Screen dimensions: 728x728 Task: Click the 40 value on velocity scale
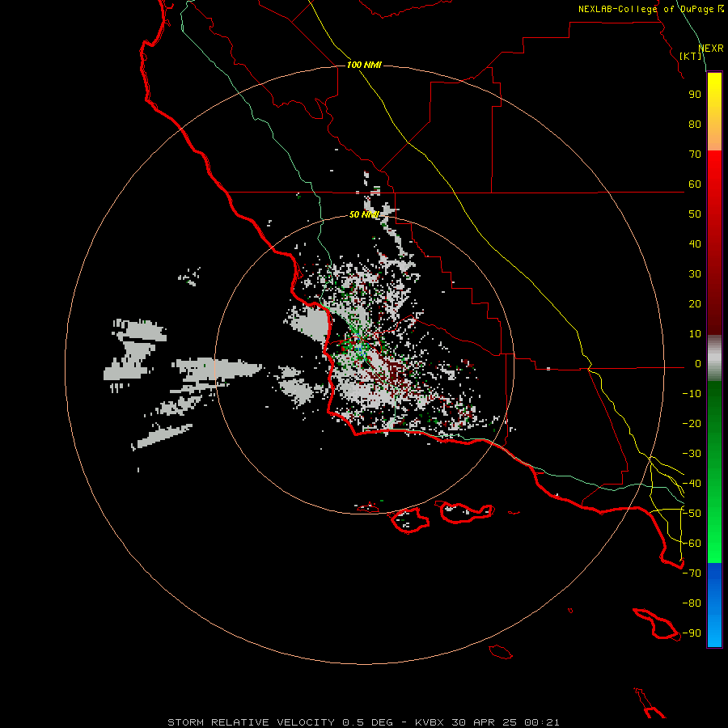(x=695, y=244)
